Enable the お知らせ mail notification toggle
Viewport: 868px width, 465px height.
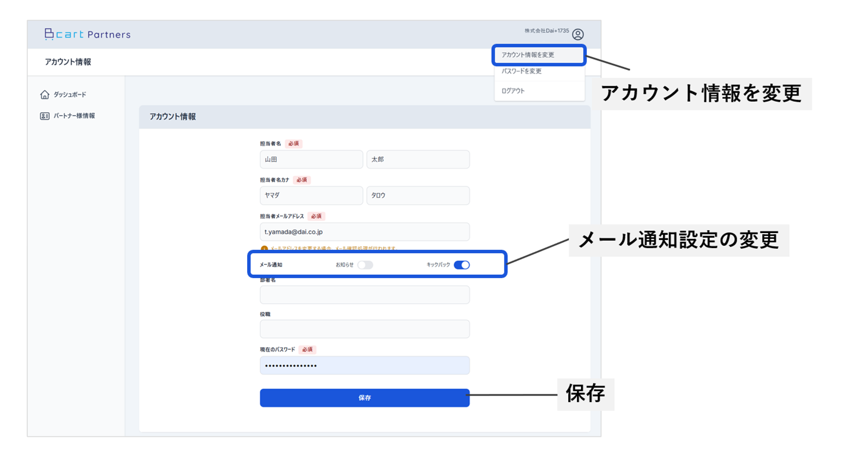365,265
